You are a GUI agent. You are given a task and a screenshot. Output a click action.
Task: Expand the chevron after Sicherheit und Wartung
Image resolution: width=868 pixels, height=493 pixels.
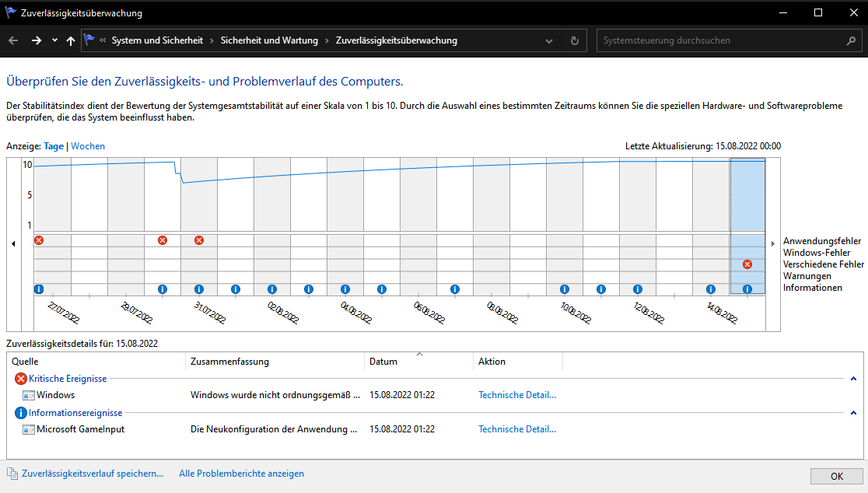327,40
